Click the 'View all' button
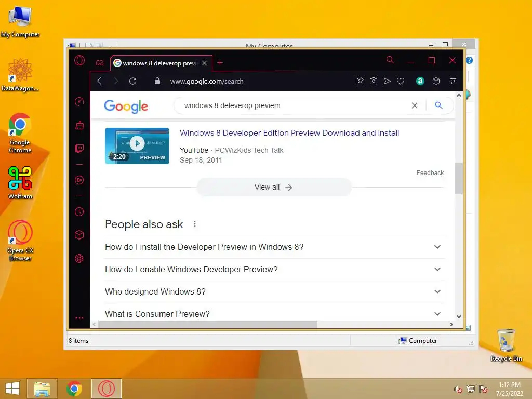 274,187
